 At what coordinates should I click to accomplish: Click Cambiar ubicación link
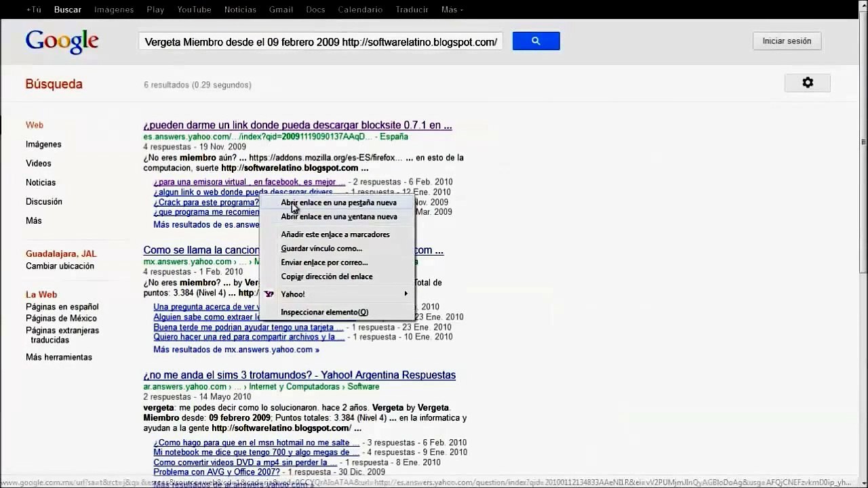click(x=60, y=266)
